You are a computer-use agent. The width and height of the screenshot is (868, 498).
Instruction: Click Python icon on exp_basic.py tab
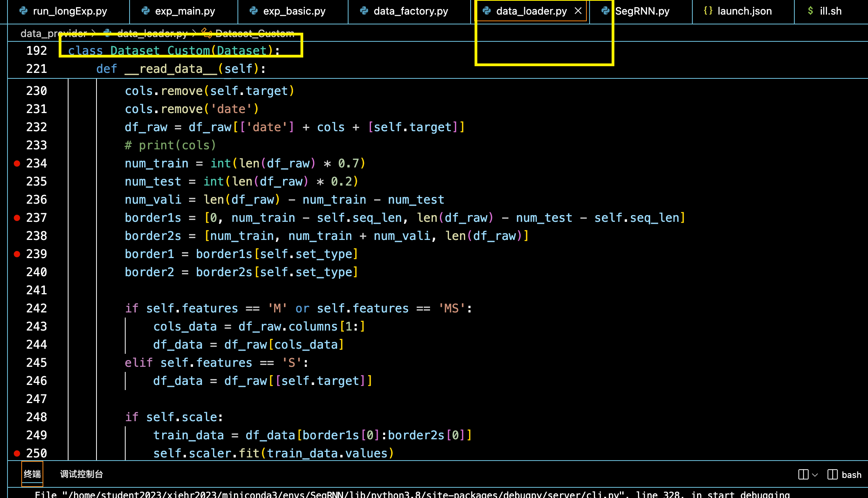(254, 11)
